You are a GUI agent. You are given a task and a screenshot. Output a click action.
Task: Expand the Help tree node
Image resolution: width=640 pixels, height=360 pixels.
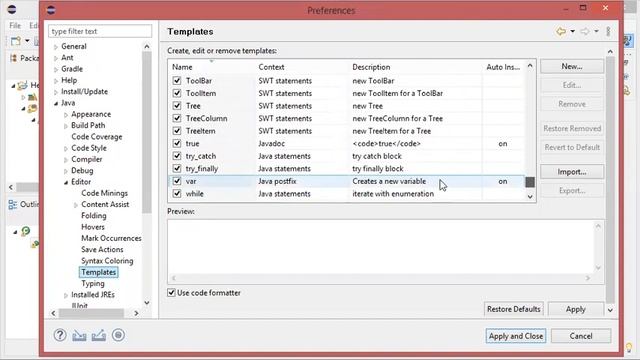tap(56, 81)
